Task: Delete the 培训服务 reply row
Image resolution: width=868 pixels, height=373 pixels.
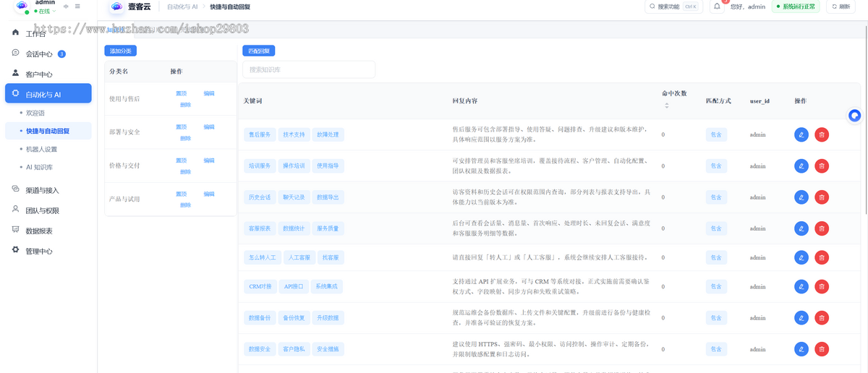Action: (x=822, y=166)
